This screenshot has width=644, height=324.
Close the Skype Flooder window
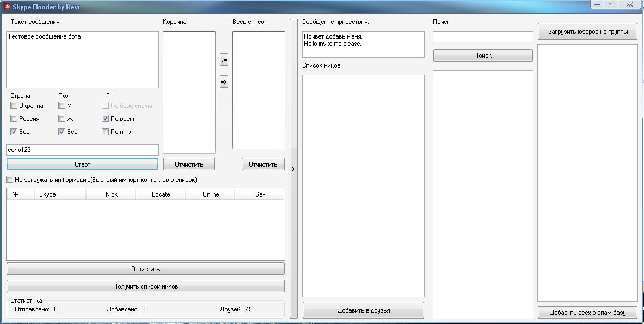630,4
